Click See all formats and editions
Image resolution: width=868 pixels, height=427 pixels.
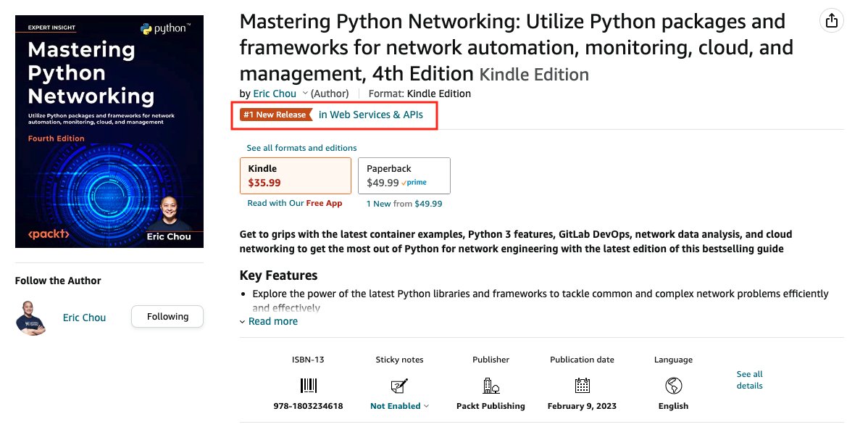(x=301, y=148)
